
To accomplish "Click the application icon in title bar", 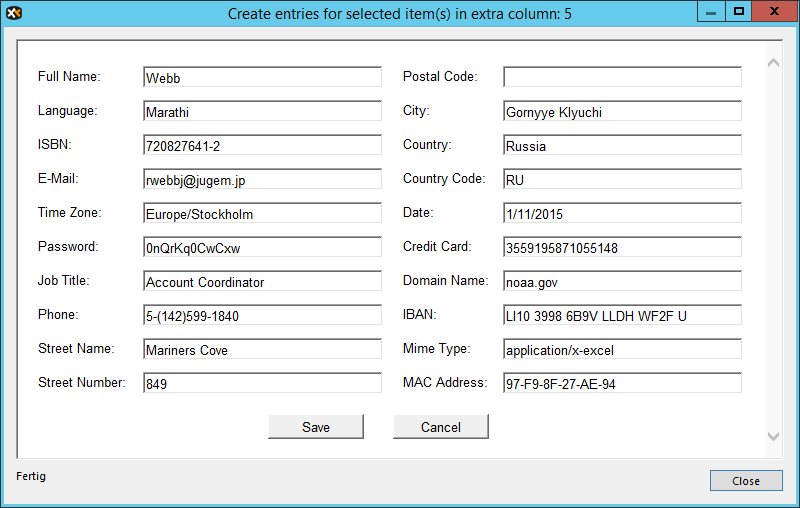I will pos(14,13).
